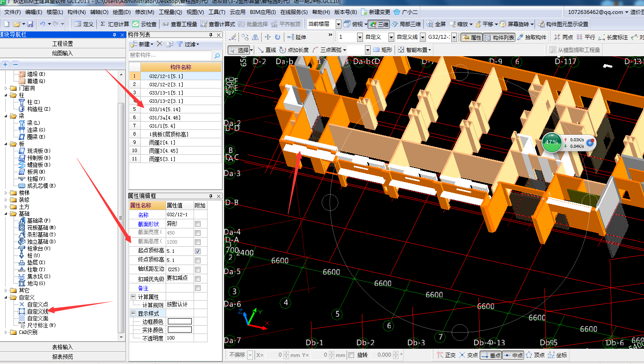Click the rotate tool icon
The image size is (644, 364).
278,37
